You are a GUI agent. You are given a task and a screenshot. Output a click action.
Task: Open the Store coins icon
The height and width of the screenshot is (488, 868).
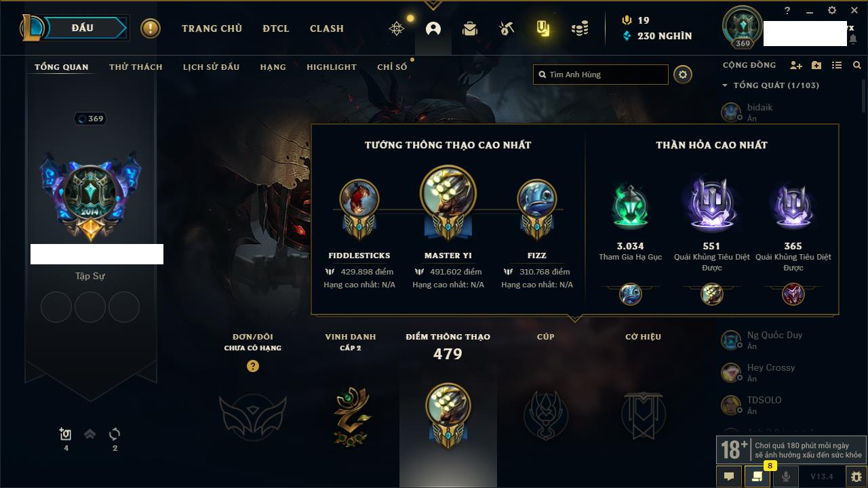coord(579,28)
